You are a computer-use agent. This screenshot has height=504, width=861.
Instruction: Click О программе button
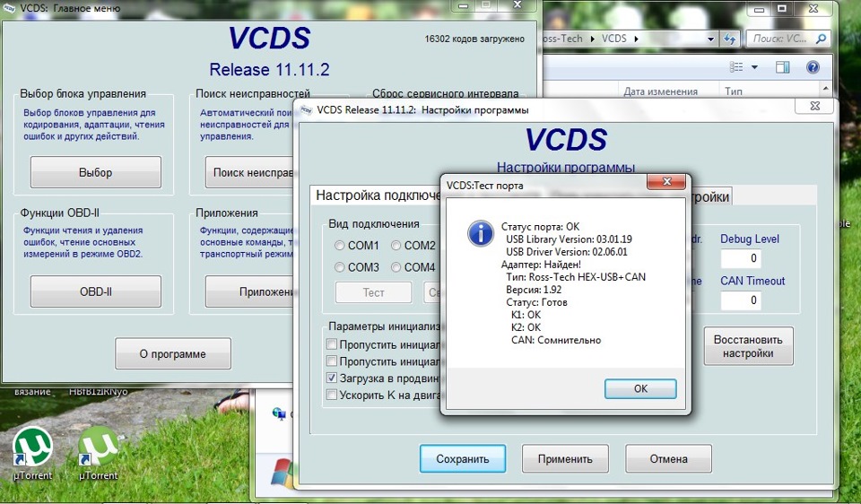point(173,354)
